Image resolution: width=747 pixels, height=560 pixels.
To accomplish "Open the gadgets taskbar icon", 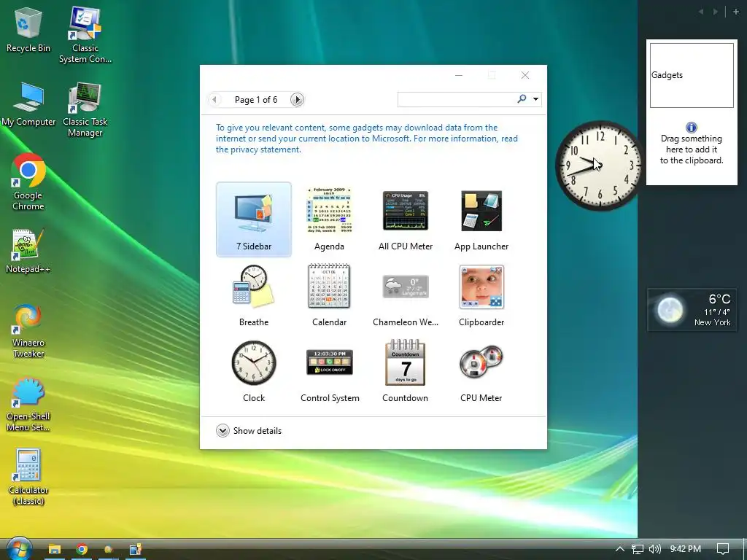I will 136,549.
